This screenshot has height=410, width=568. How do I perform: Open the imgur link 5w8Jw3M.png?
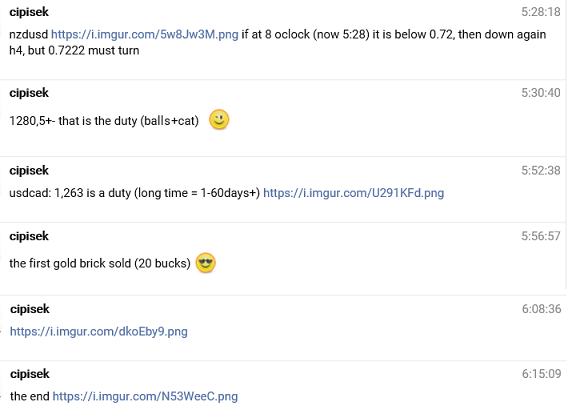coord(145,34)
